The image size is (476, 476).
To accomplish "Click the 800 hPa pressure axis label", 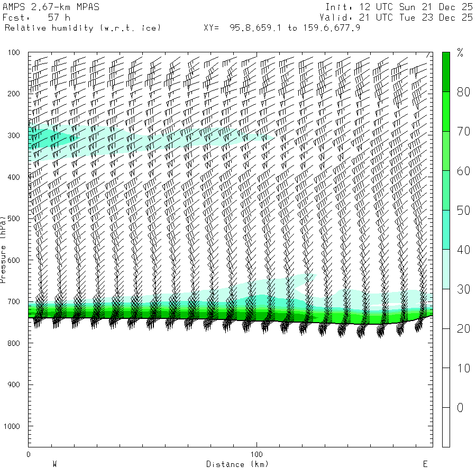I will click(x=14, y=343).
